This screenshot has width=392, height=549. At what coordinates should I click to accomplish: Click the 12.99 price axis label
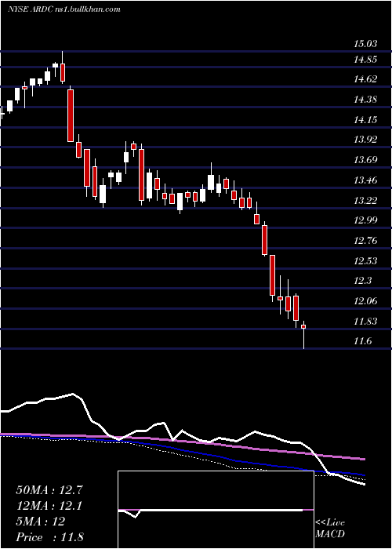[x=365, y=220]
